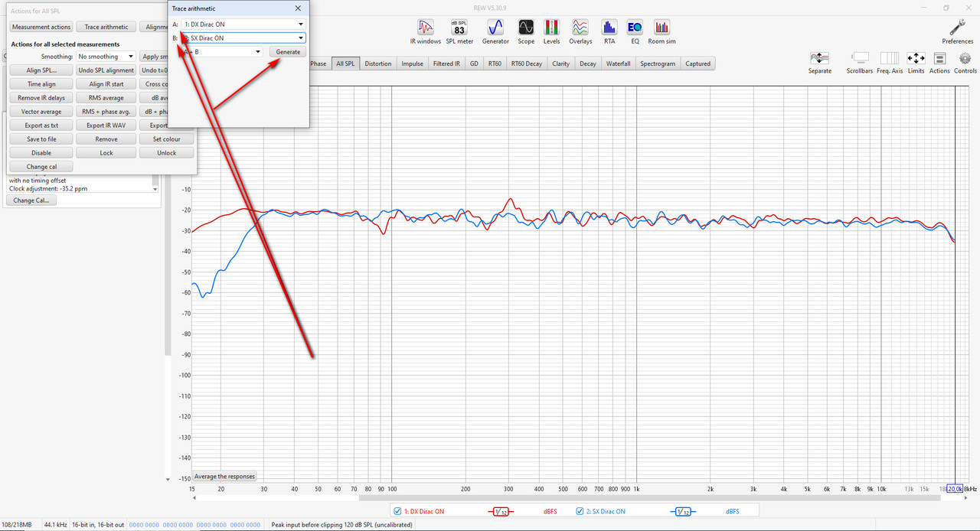Switch to the Filtered IR tab
980x531 pixels.
point(447,64)
